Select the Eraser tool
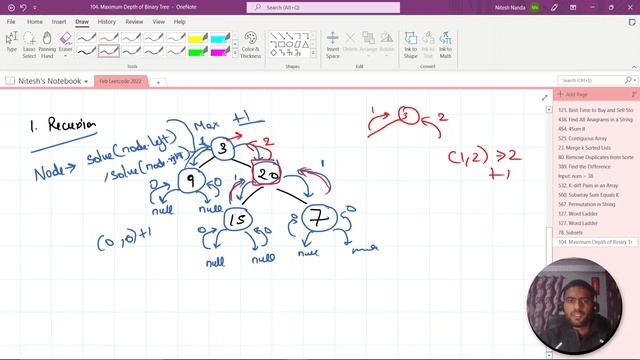 tap(65, 40)
